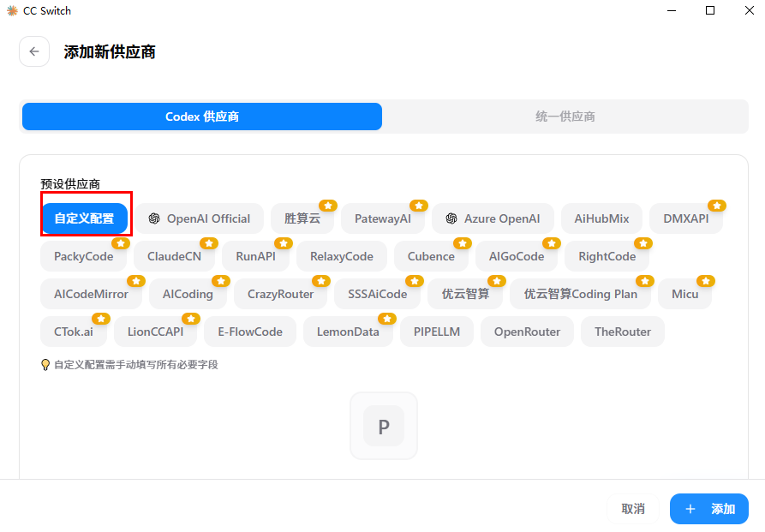Select LionCCAPI provider preset
Screen dimensions: 765x532
tap(156, 332)
